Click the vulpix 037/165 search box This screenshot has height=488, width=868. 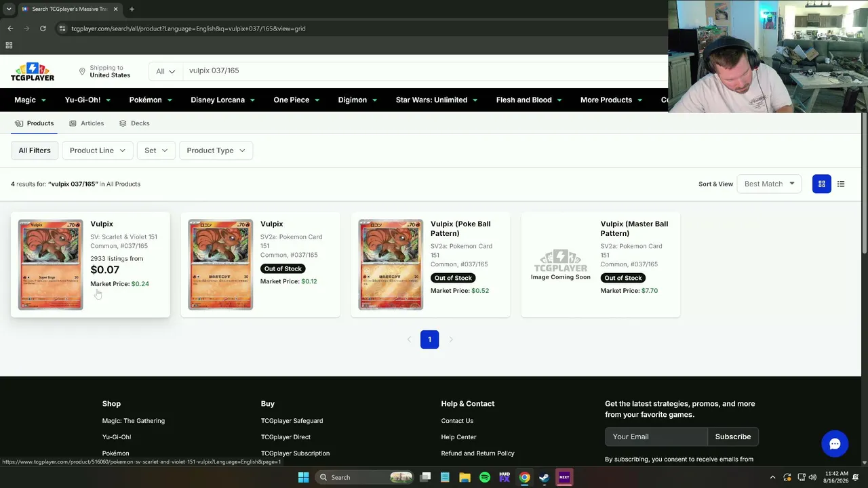[x=425, y=70]
